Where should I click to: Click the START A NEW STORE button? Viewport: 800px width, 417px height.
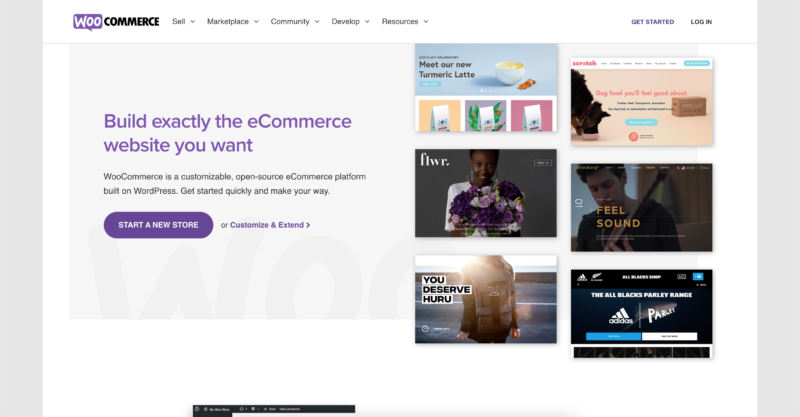click(x=158, y=225)
